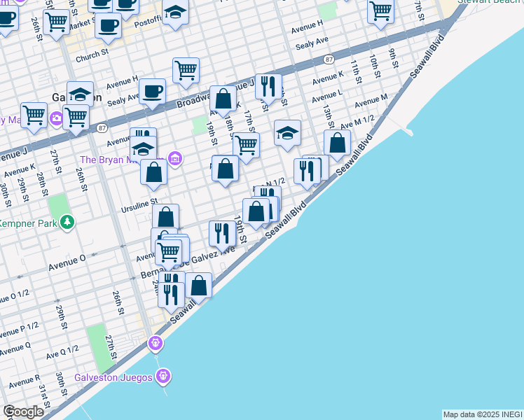Click the 10th St street label
The height and width of the screenshot is (420, 524).
[375, 66]
